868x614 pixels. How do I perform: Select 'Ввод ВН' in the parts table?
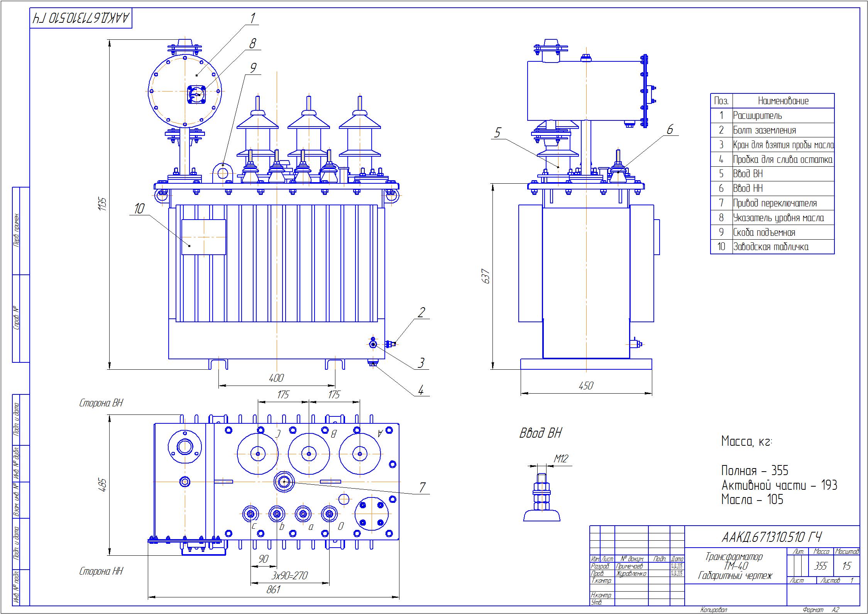click(x=772, y=174)
